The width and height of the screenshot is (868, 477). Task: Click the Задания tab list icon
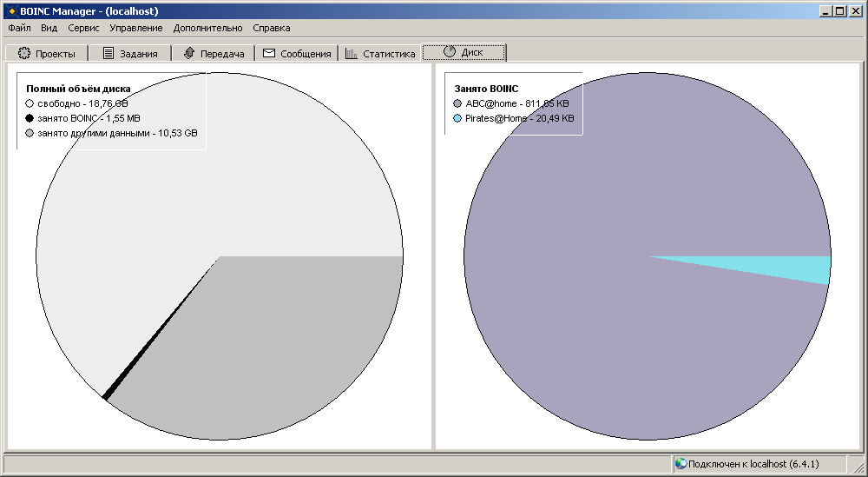(x=108, y=53)
